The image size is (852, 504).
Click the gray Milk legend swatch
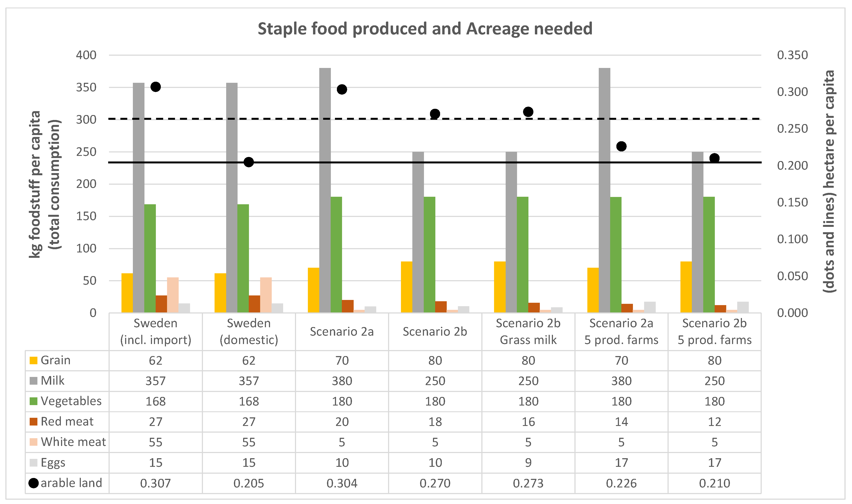pyautogui.click(x=33, y=381)
